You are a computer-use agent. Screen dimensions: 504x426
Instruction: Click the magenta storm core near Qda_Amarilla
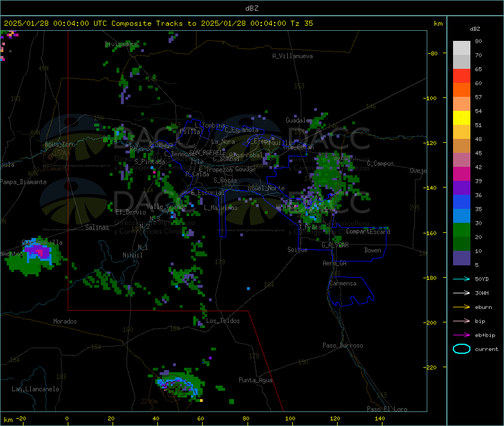(x=40, y=252)
